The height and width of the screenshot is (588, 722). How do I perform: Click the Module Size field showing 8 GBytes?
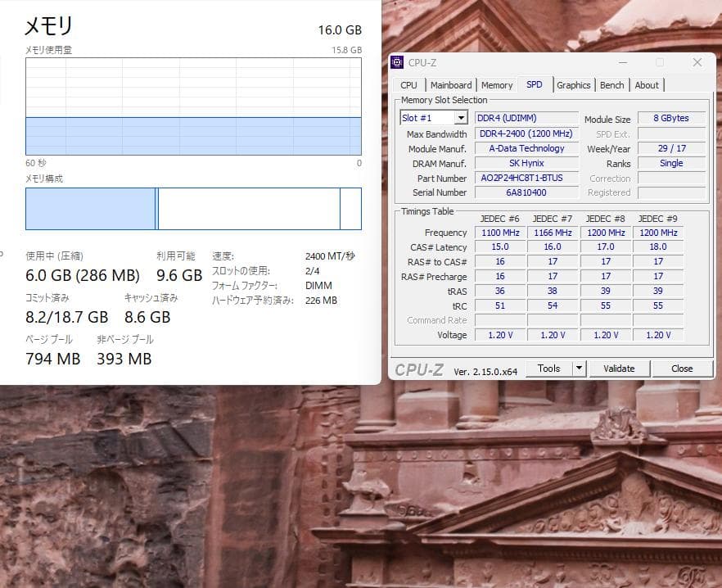[x=671, y=117]
